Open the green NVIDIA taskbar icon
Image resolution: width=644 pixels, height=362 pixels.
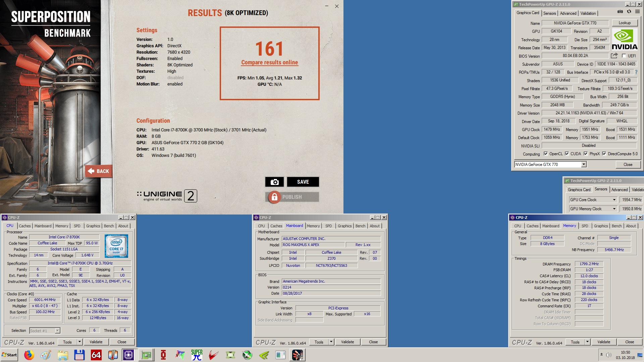coord(264,355)
